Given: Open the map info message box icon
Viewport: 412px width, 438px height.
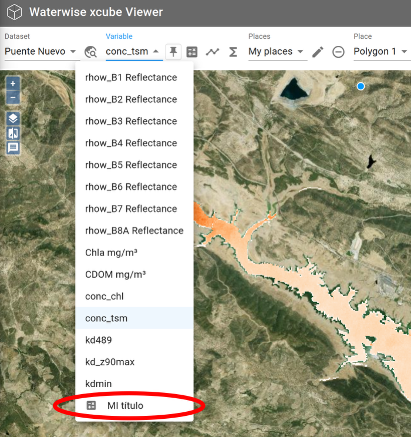Looking at the screenshot, I should pyautogui.click(x=13, y=148).
